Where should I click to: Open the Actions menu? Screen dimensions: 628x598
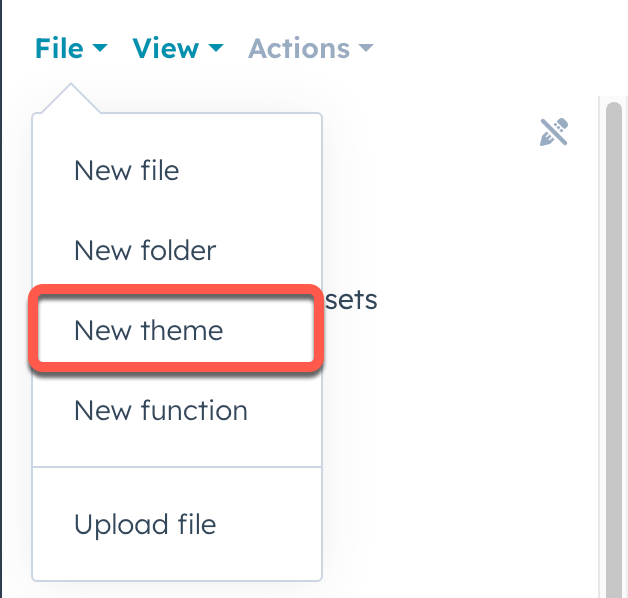(310, 48)
